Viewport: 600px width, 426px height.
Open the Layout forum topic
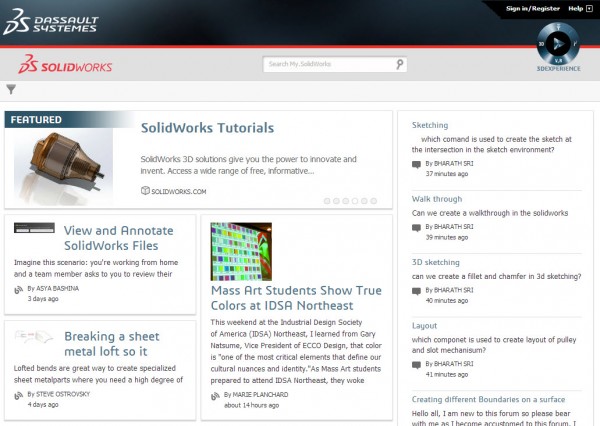point(424,326)
